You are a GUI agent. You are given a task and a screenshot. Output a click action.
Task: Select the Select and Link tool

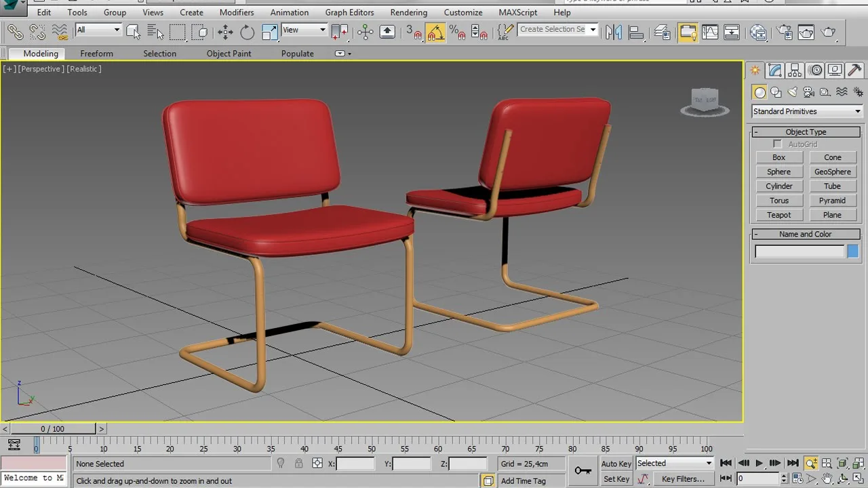coord(15,32)
